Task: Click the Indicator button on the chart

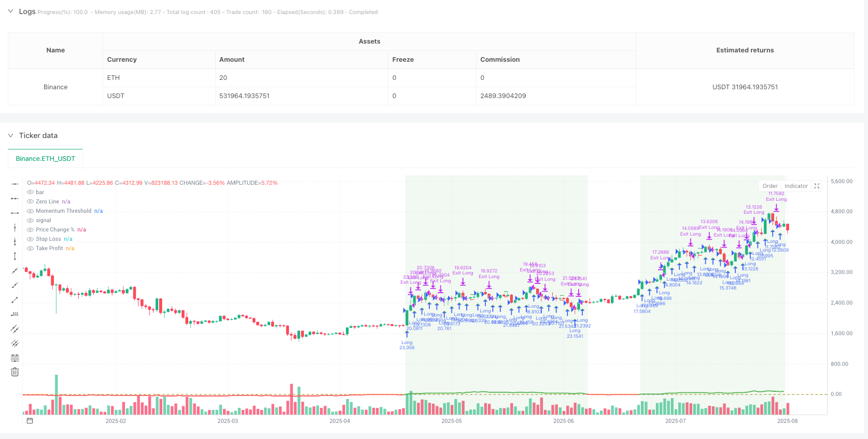Action: click(796, 186)
